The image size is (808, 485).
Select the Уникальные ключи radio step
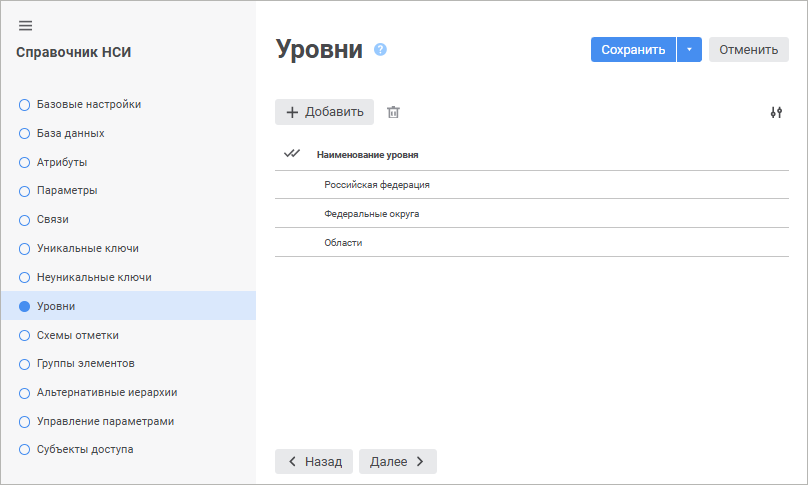pyautogui.click(x=24, y=249)
